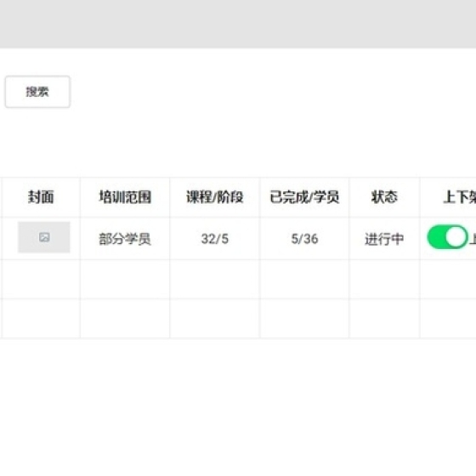Click the 已完成/学员 column header

304,197
